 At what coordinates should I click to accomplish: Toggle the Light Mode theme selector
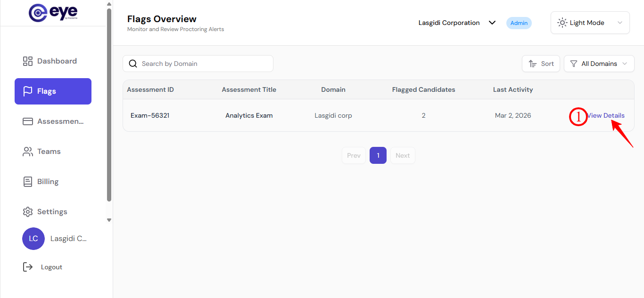(x=590, y=23)
